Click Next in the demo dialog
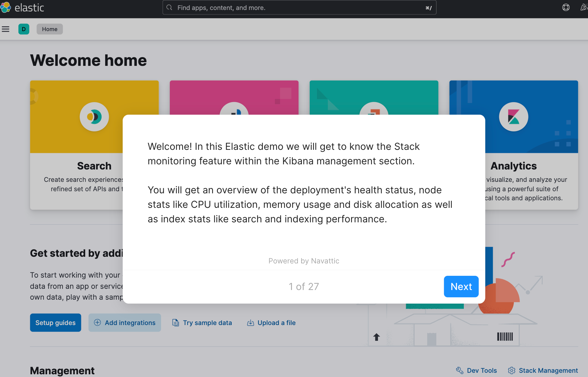The height and width of the screenshot is (377, 588). pyautogui.click(x=461, y=286)
